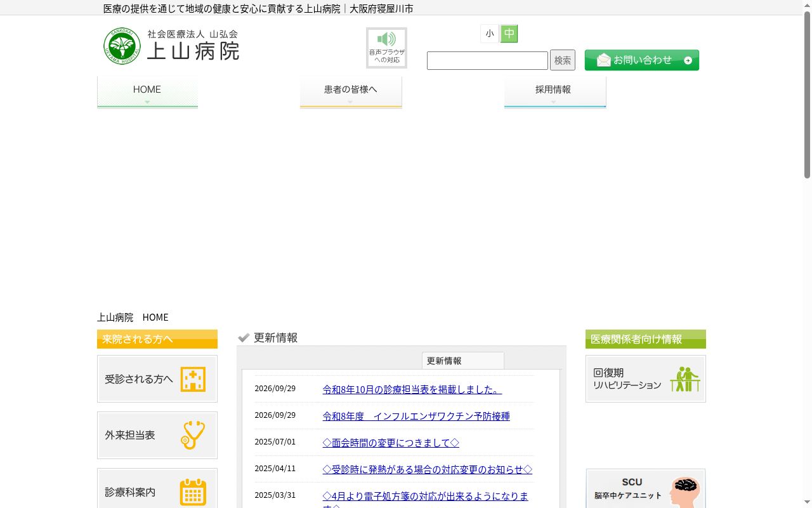Open ◇受診時に発熱がある場合の対応変更のお知らせ◇ link

428,469
